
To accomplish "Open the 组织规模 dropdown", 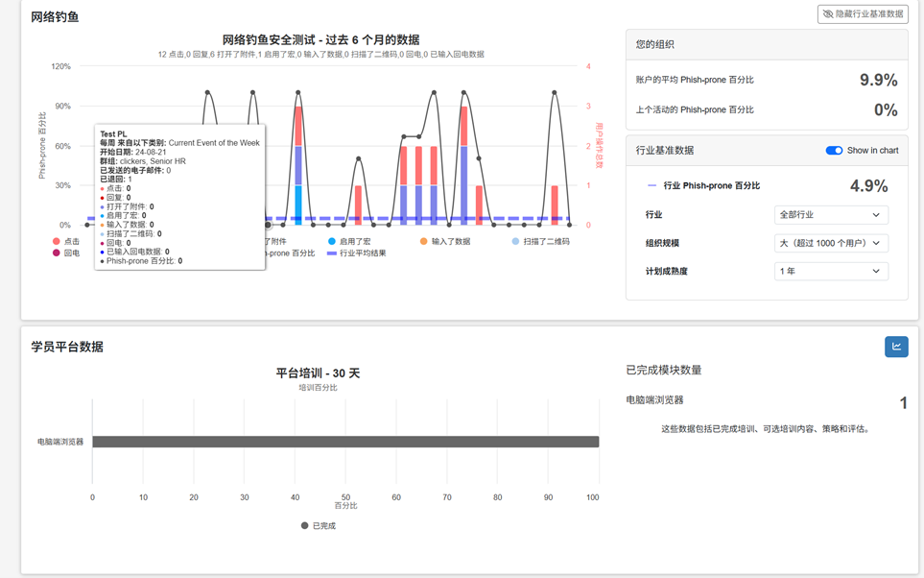I will pyautogui.click(x=830, y=243).
